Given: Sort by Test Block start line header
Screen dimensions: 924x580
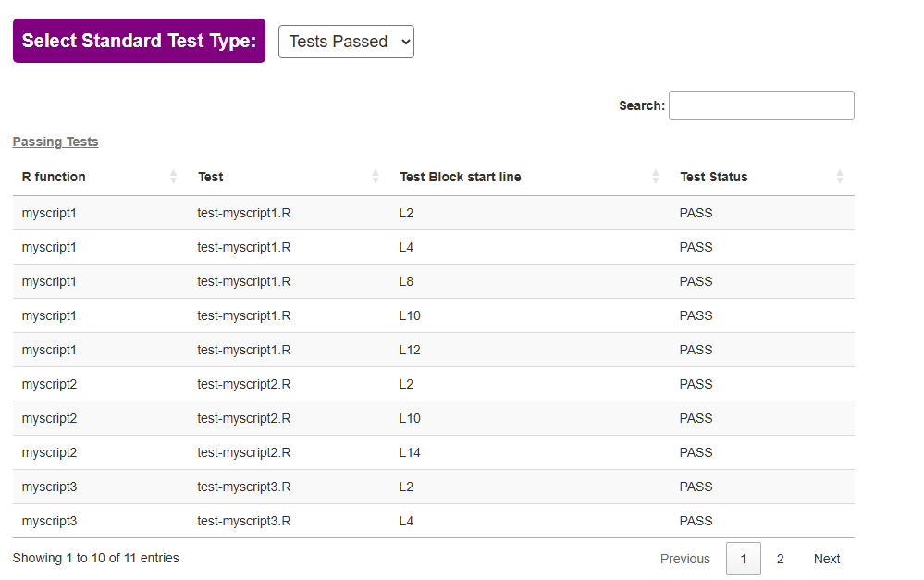Looking at the screenshot, I should click(x=460, y=177).
